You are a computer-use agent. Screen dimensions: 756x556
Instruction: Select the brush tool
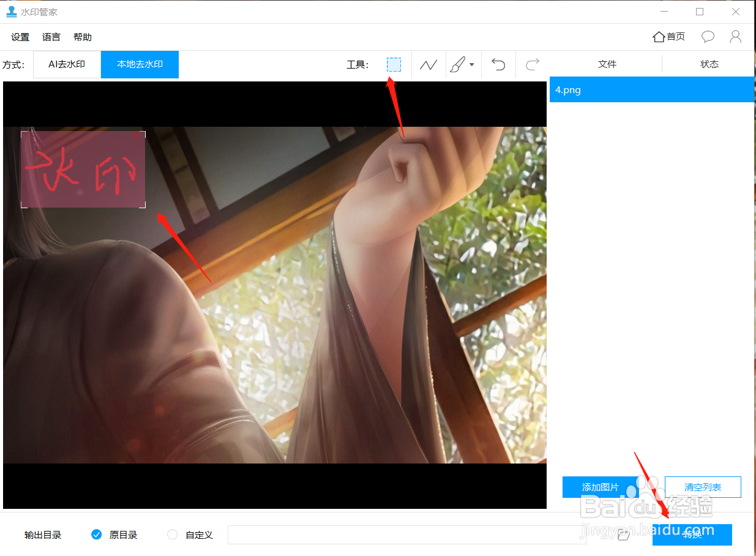pyautogui.click(x=457, y=64)
